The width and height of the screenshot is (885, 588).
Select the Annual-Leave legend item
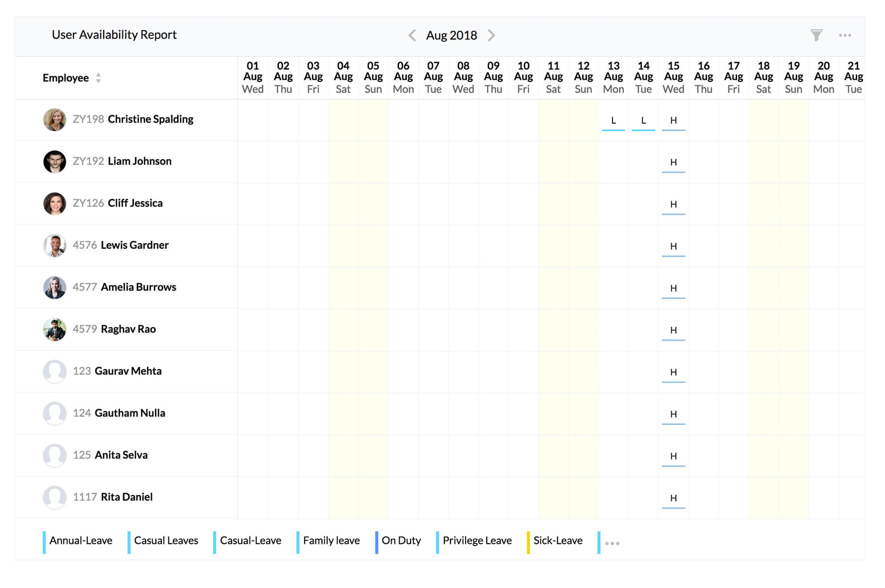coord(80,540)
